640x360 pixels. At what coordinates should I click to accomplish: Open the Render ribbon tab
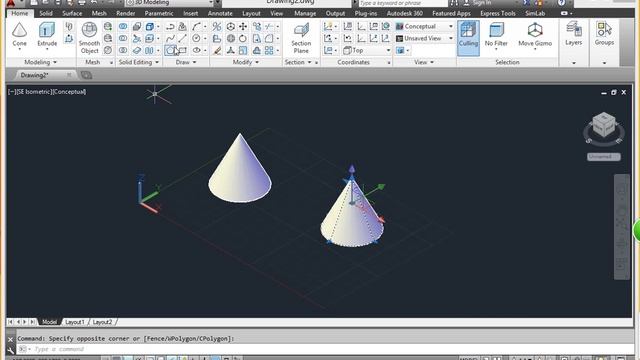[x=126, y=13]
